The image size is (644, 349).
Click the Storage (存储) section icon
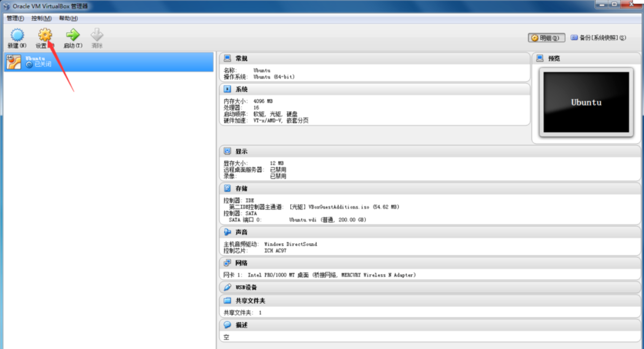(228, 188)
